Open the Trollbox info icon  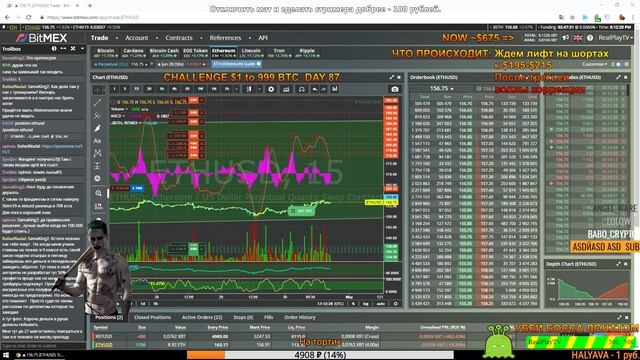coord(54,49)
